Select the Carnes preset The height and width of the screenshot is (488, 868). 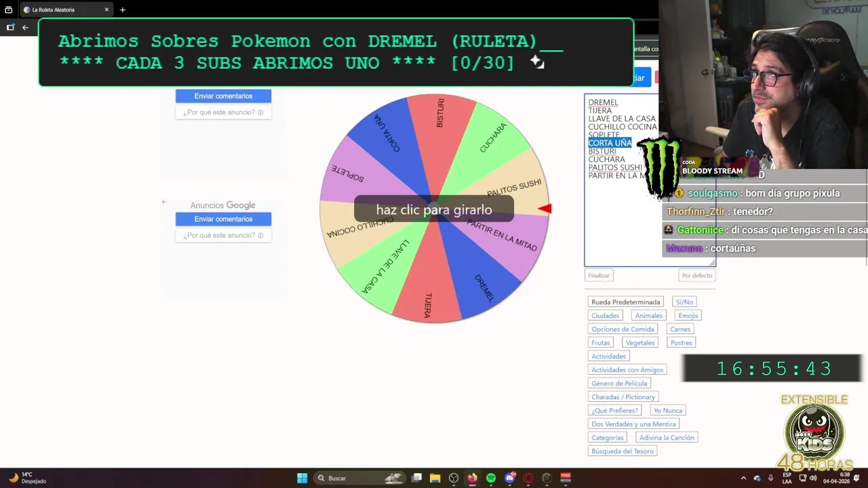pyautogui.click(x=680, y=329)
